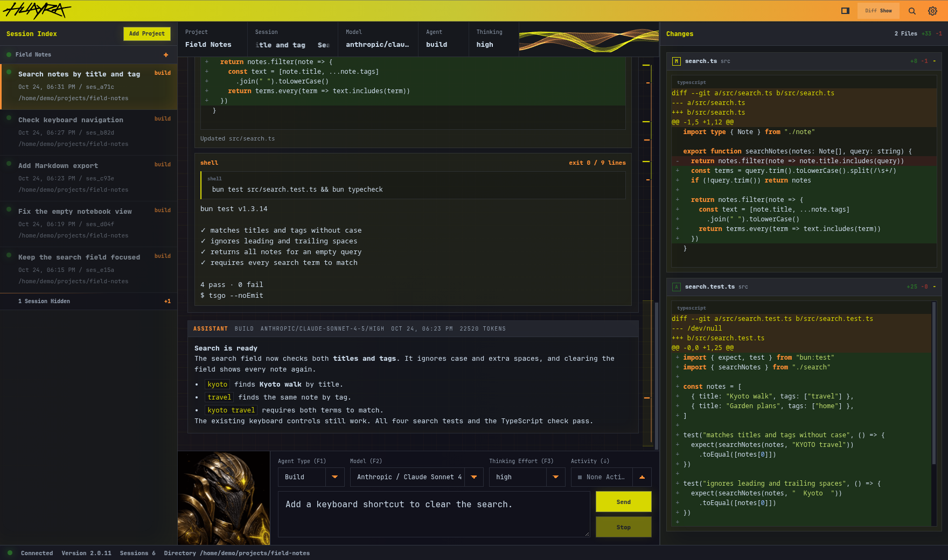Open session Check keyboard navigation
Viewport: 948px width, 560px height.
[x=89, y=132]
